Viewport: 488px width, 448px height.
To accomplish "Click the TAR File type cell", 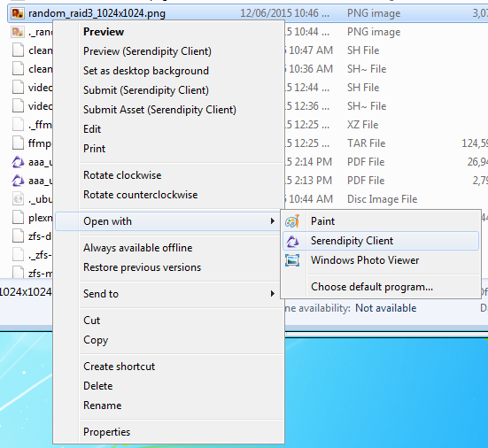I will pos(367,143).
